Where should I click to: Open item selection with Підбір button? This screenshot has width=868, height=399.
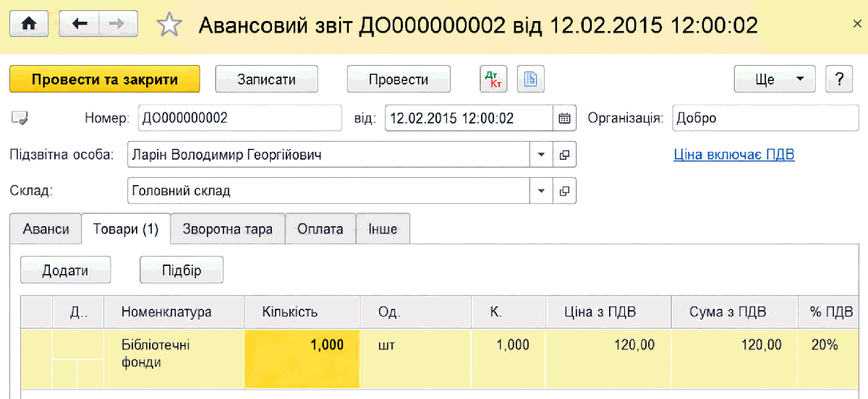point(182,270)
